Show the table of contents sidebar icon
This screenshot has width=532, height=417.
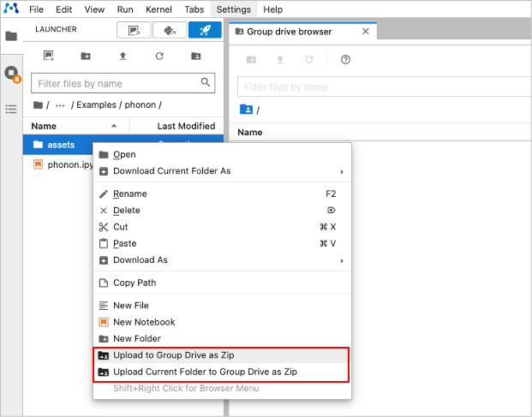[x=11, y=109]
